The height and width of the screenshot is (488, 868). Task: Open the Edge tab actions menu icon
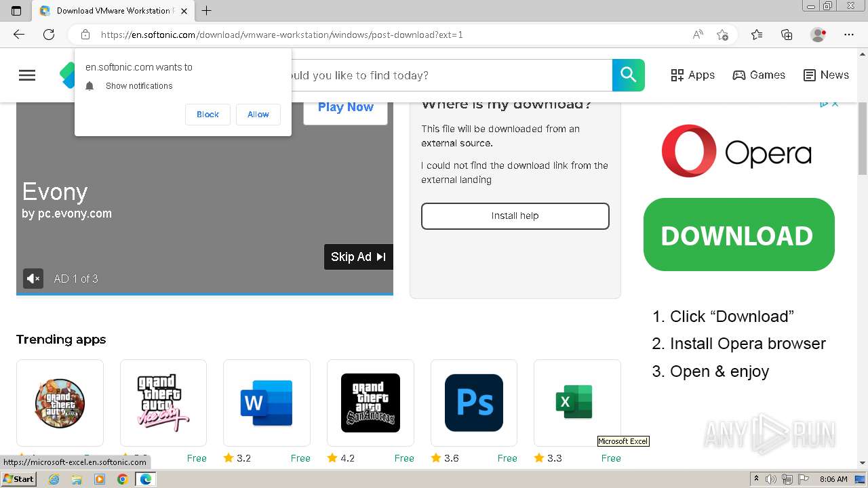point(16,10)
